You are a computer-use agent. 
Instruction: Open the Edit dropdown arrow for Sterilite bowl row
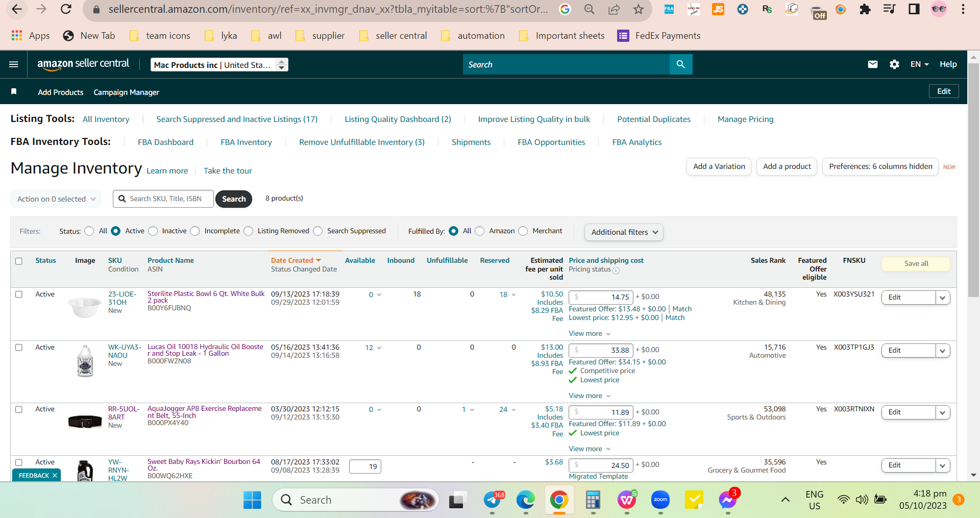point(943,298)
